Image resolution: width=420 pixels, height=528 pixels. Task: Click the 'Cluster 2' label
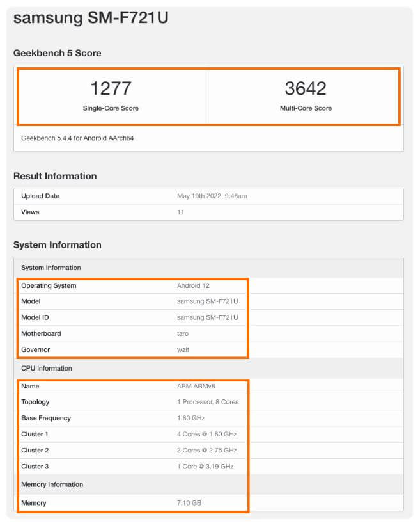[x=35, y=451]
